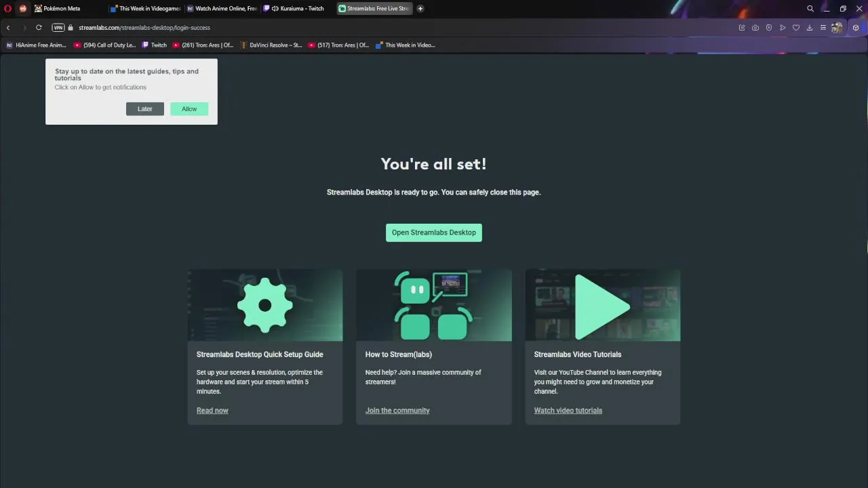Open the player/send flow arrow icon
Image resolution: width=868 pixels, height=488 pixels.
coord(783,28)
